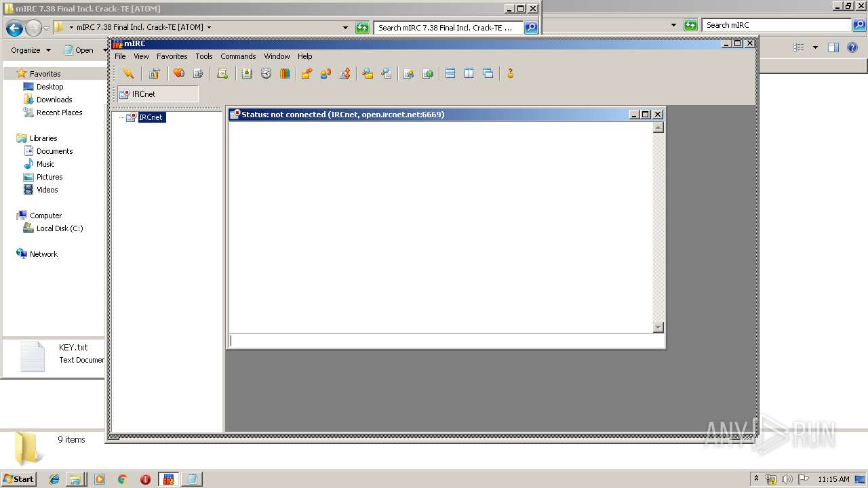
Task: Open Favorites in Explorer navigation pane
Action: point(45,74)
